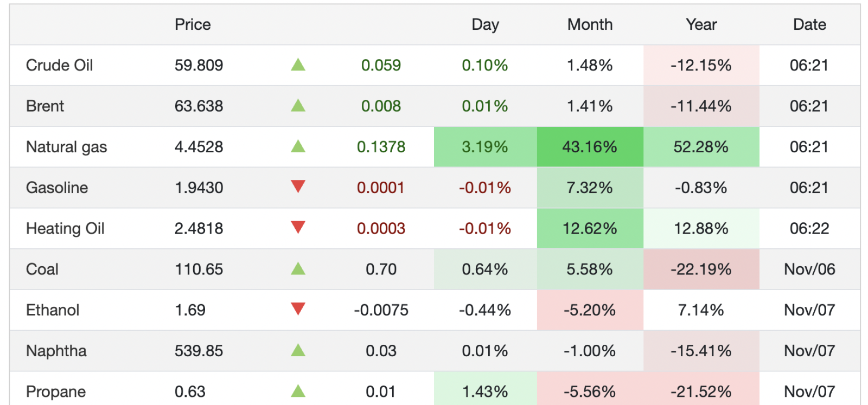Click Natural gas green up triangle
This screenshot has height=405, width=868.
(298, 146)
